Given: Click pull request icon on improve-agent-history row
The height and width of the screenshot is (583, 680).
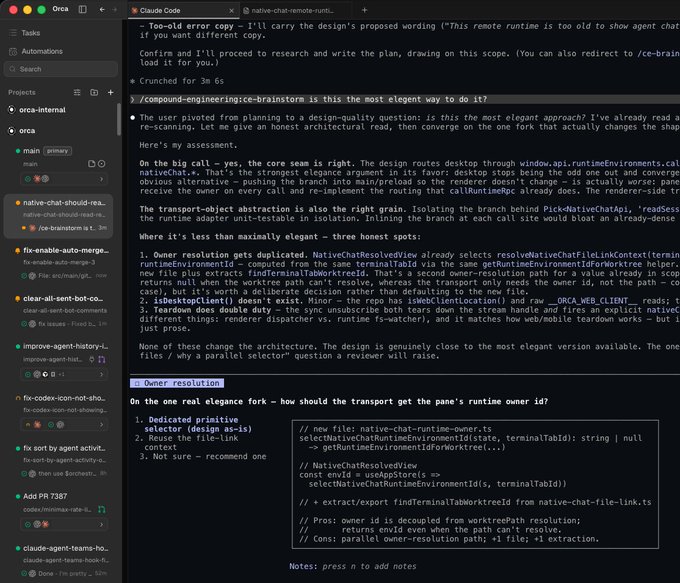Looking at the screenshot, I should [x=101, y=359].
